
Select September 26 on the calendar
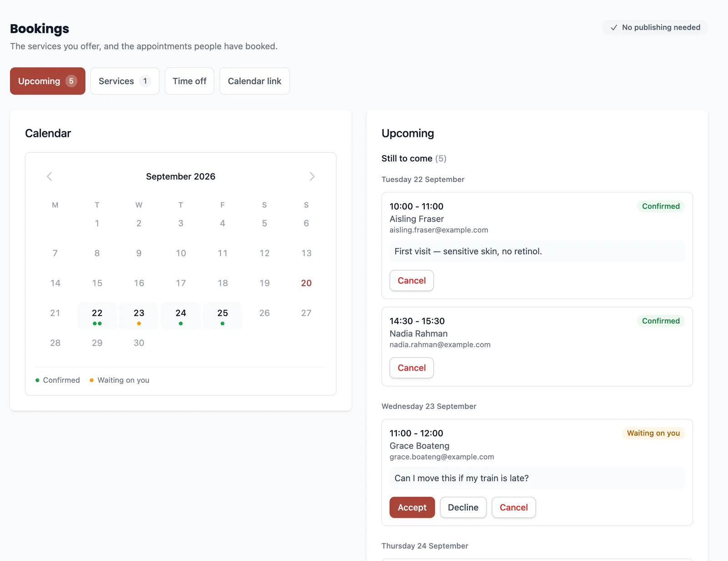tap(264, 313)
